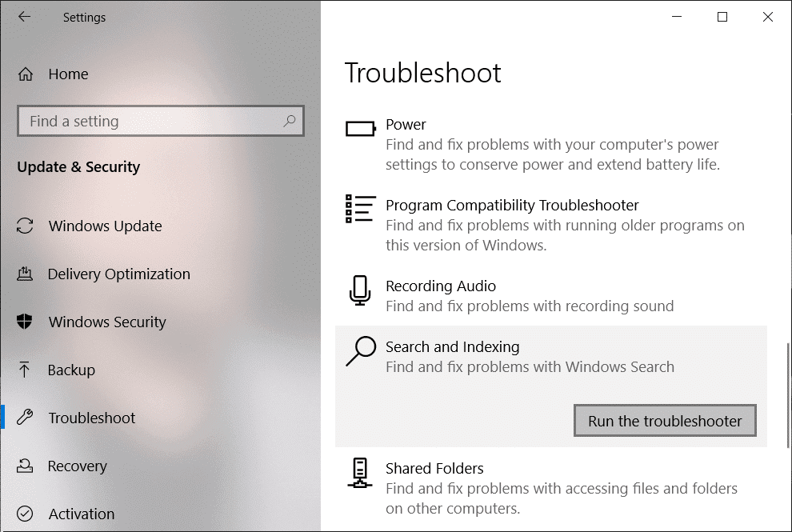
Task: Click the Activation checkmark circle icon
Action: pyautogui.click(x=26, y=514)
